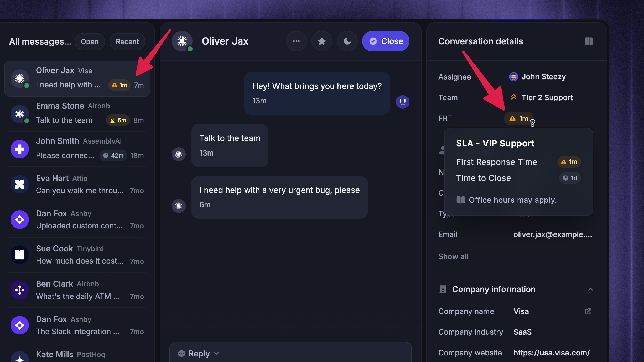Click the 42m clock badge on John Smith row
This screenshot has width=644, height=362.
click(x=113, y=156)
